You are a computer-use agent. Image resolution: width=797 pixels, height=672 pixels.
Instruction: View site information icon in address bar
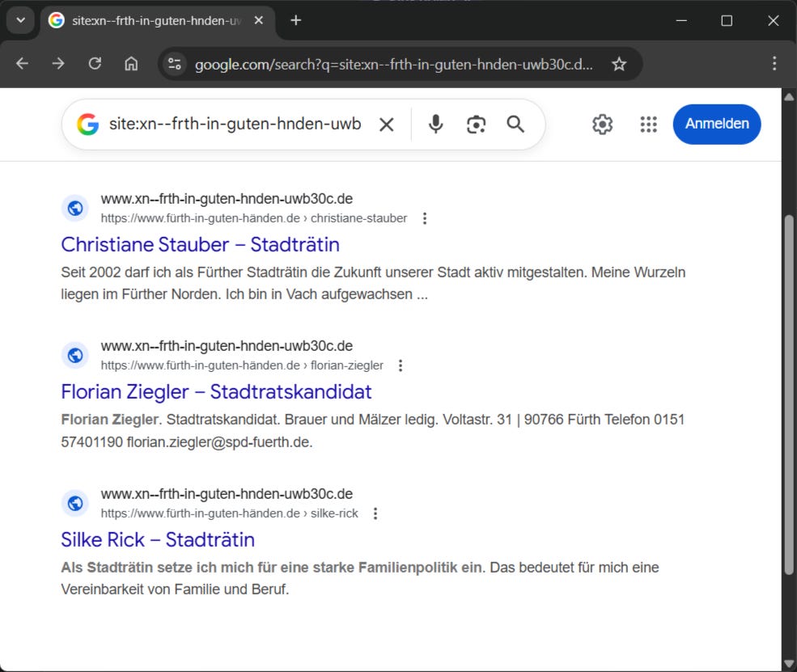tap(174, 64)
